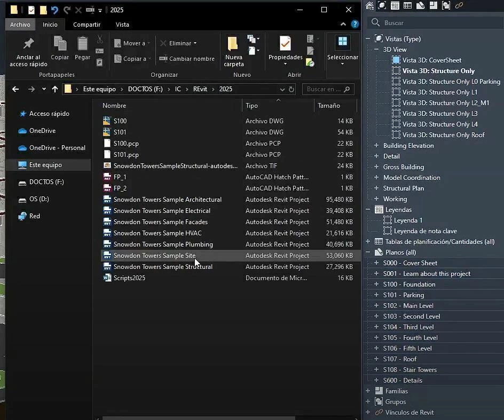Click the Explorer search box
This screenshot has height=420, width=504.
[328, 89]
